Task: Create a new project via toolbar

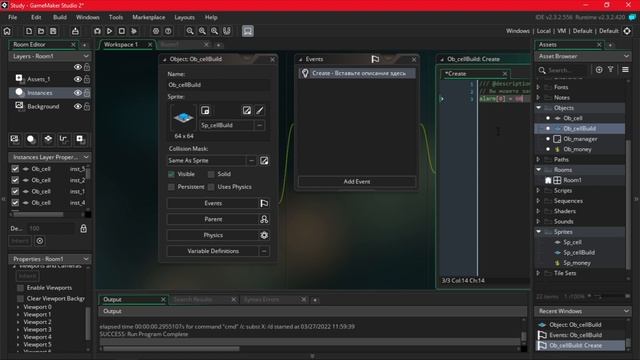Action: tap(29, 31)
